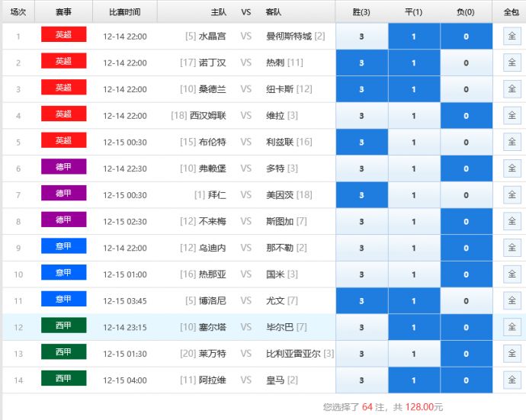The width and height of the screenshot is (526, 420).
Task: Select 负 (0) for 西汉姆联 vs 维拉
Action: click(x=467, y=116)
